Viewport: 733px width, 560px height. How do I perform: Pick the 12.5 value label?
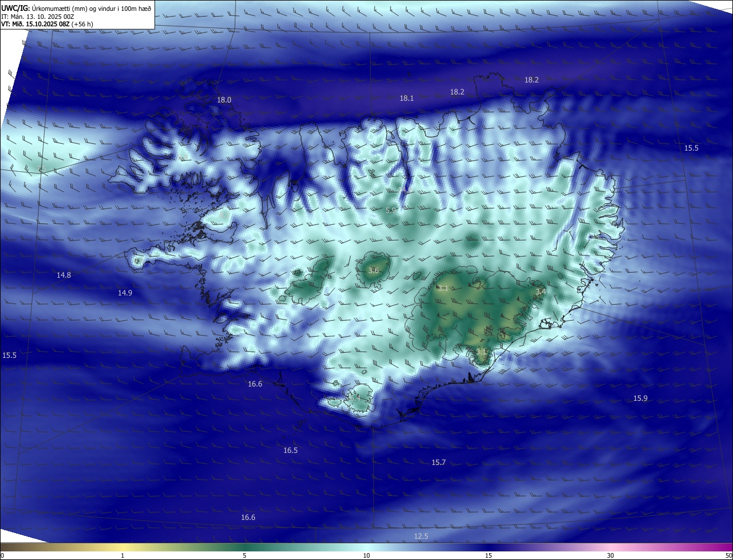pyautogui.click(x=421, y=537)
